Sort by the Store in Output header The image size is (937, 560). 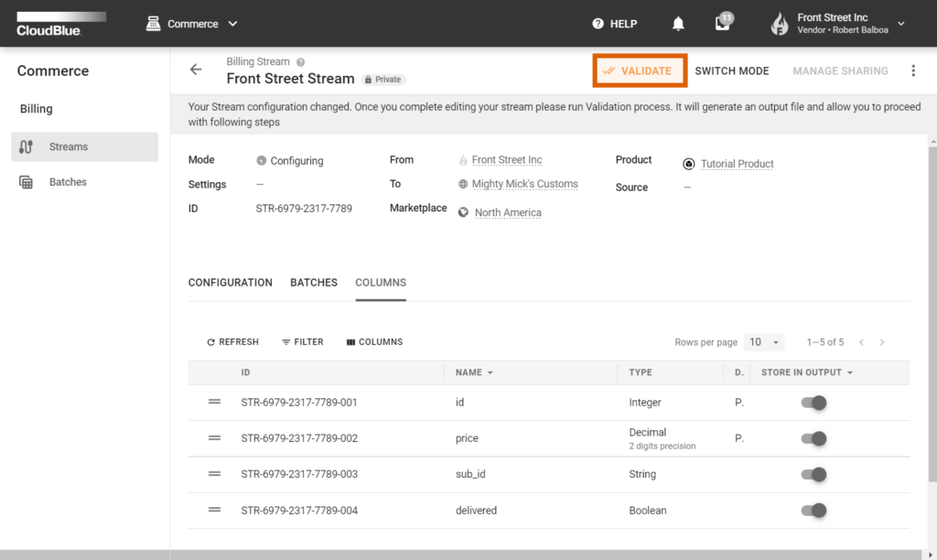807,372
